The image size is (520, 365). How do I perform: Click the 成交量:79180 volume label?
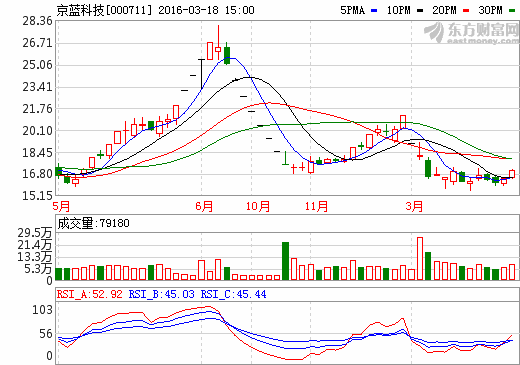[x=93, y=223]
